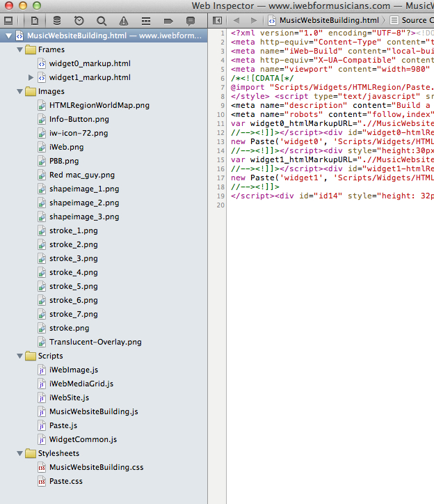Click the @import Scripts/Widgets source line
Image resolution: width=434 pixels, height=504 pixels.
point(332,88)
